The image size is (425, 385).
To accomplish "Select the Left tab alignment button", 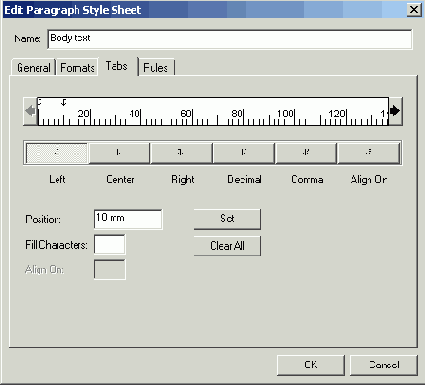I will click(x=57, y=153).
